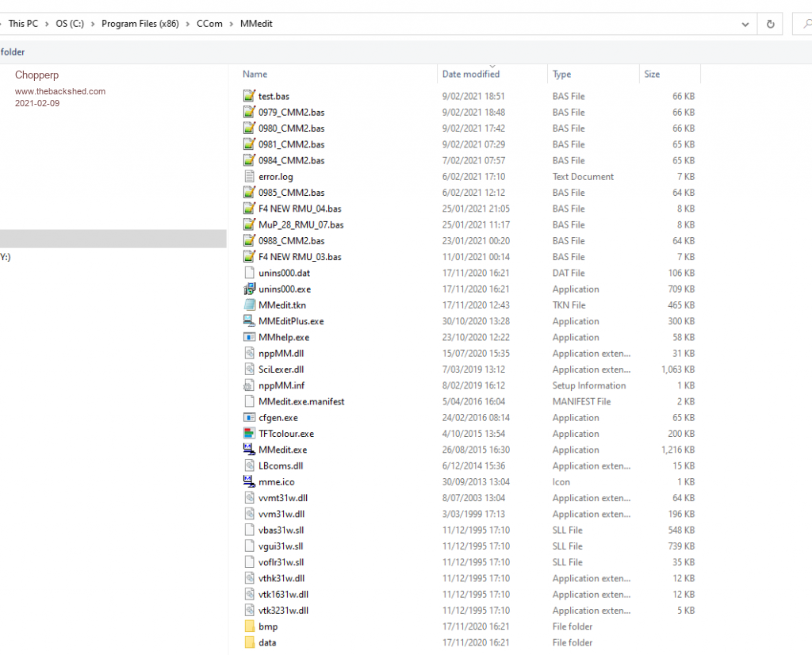Expand the Program Files (x86) breadcrumb chevron
812x655 pixels.
[189, 25]
